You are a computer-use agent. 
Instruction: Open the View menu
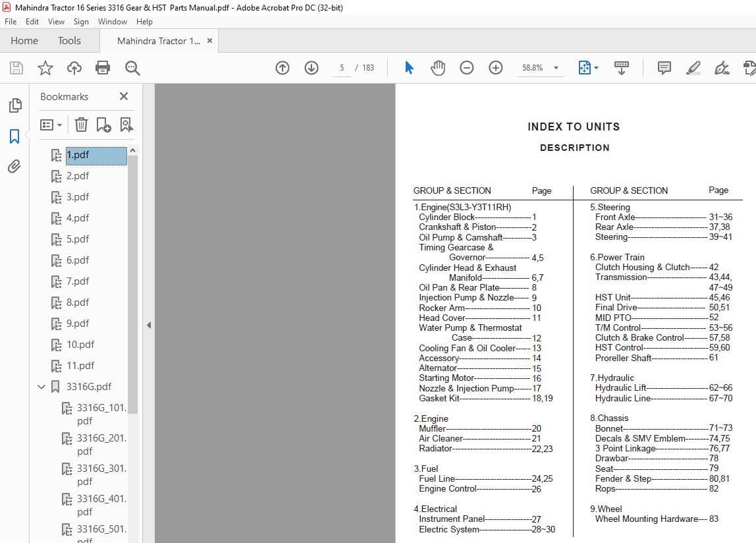(x=56, y=22)
